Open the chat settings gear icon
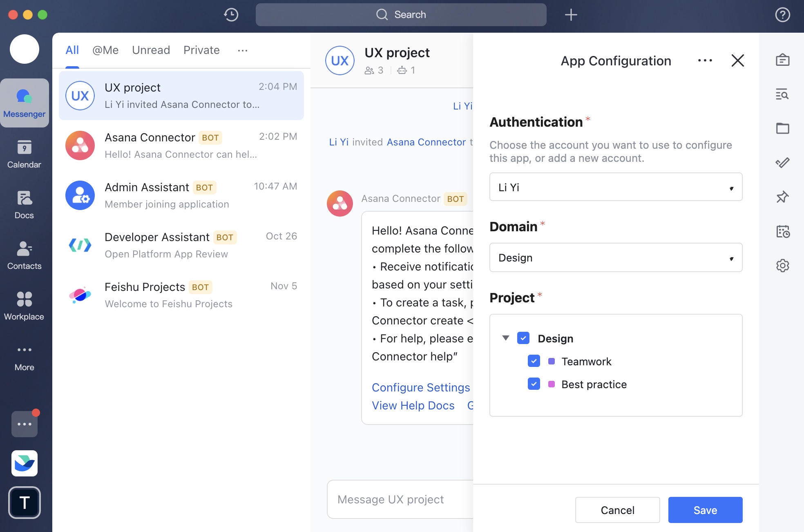Viewport: 804px width, 532px height. coord(782,266)
